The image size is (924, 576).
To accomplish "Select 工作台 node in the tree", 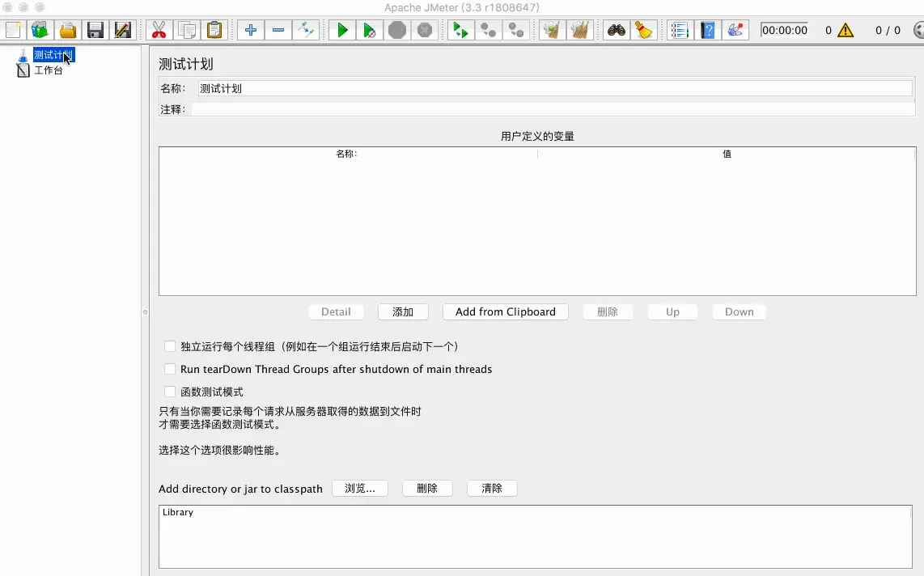I will point(49,70).
